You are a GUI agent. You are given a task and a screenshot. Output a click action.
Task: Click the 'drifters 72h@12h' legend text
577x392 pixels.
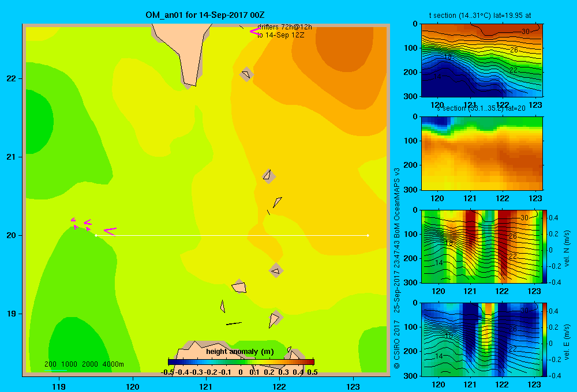coord(284,27)
